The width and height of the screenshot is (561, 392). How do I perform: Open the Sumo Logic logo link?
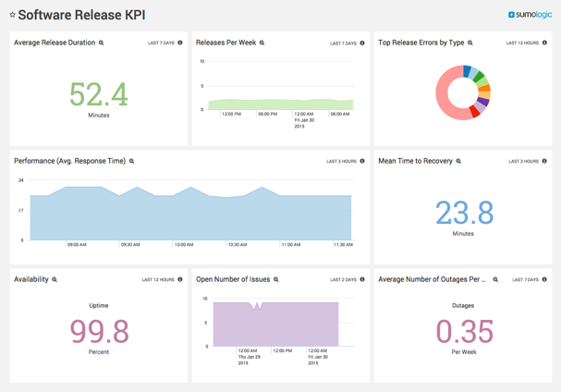coord(530,15)
